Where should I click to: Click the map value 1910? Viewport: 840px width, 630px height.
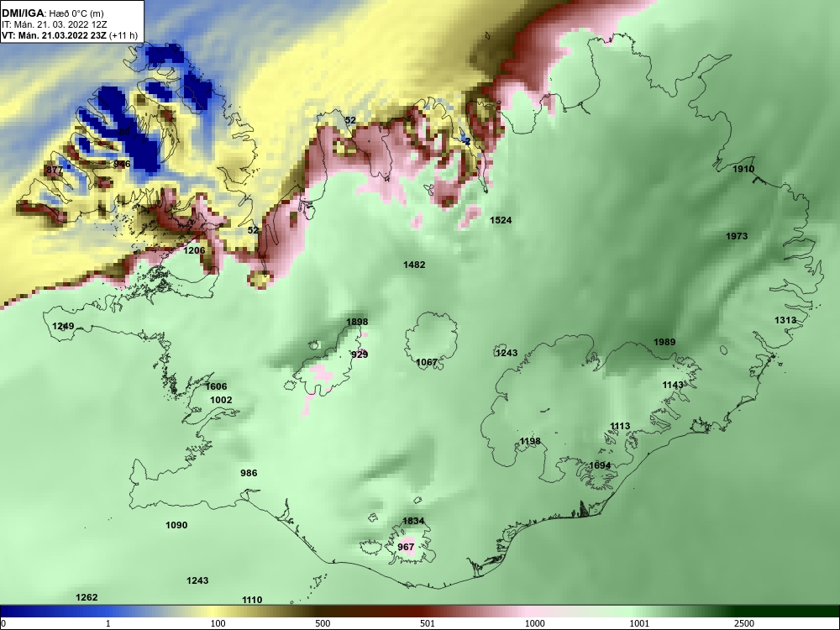(743, 170)
